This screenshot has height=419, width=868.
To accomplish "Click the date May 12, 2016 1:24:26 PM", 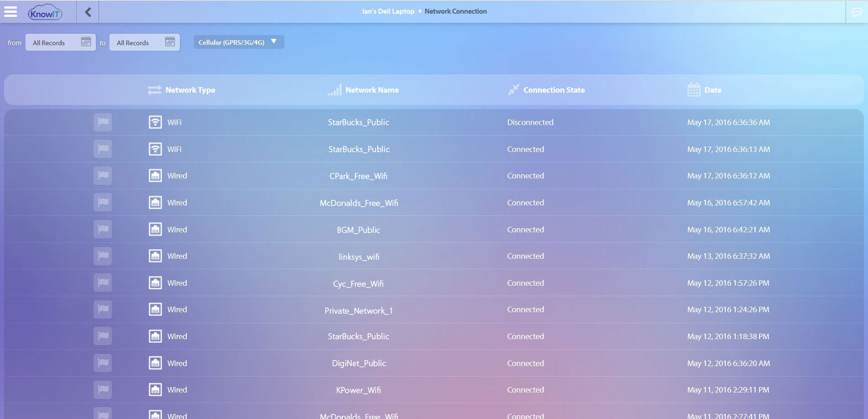I will (728, 309).
